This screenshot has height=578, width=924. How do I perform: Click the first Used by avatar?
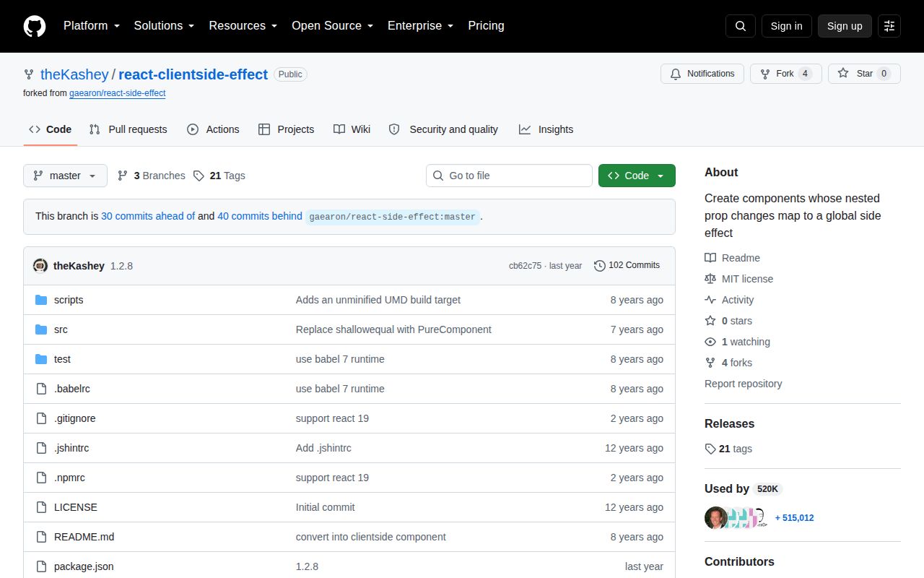point(716,518)
